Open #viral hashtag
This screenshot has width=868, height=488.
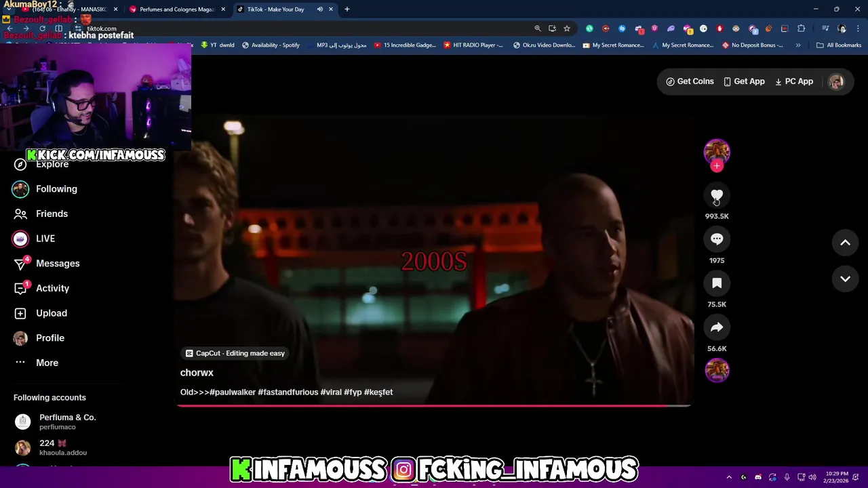click(x=331, y=392)
